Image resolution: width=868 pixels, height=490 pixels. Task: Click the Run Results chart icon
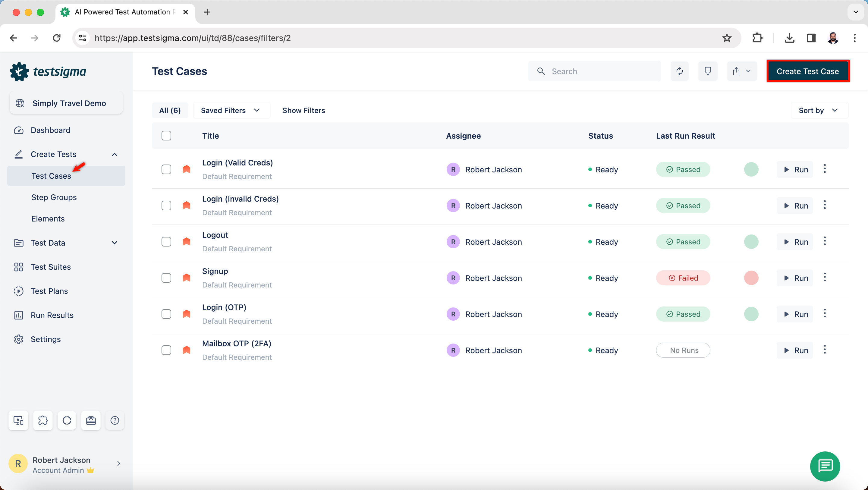[18, 315]
